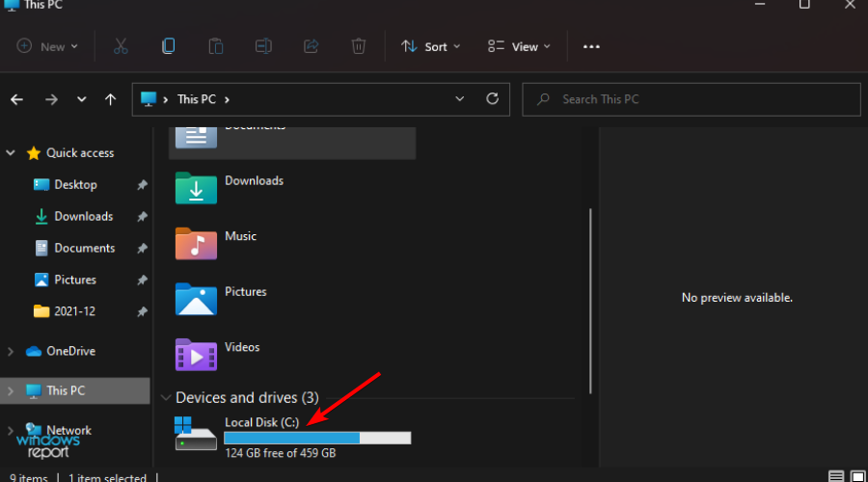Click the Local Disk (C:) storage bar
The height and width of the screenshot is (482, 868).
tap(317, 438)
